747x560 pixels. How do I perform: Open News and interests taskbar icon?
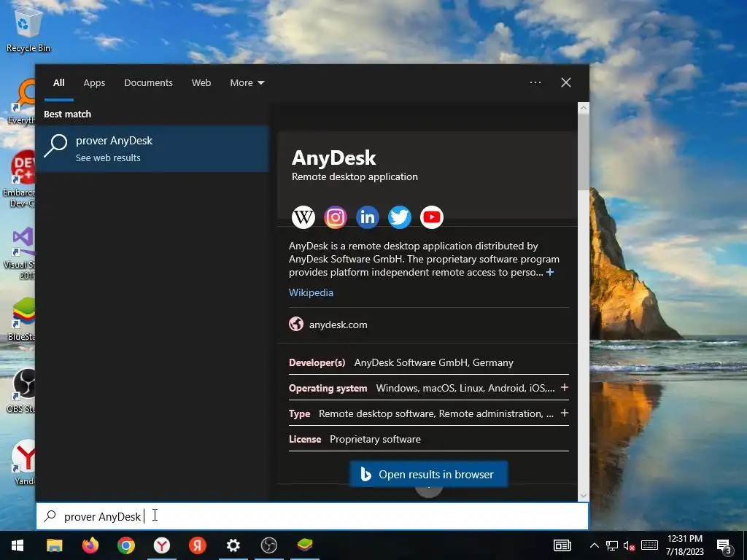coord(562,545)
